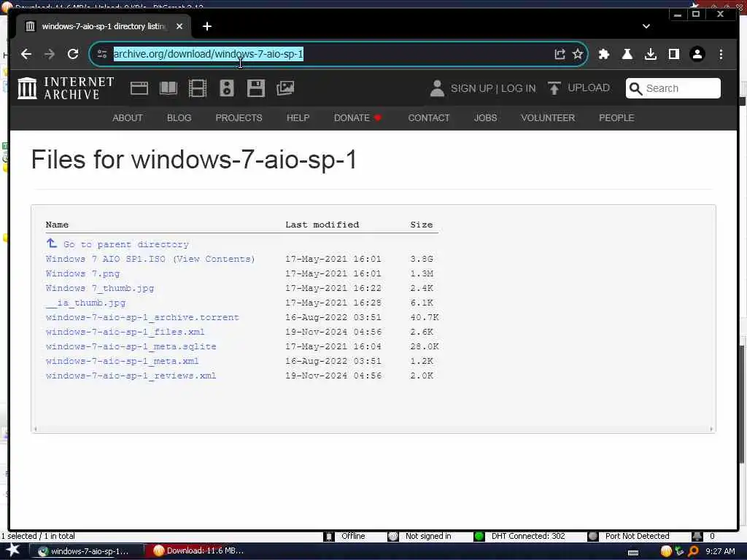Open Web archive icon
This screenshot has width=747, height=560.
[x=139, y=88]
